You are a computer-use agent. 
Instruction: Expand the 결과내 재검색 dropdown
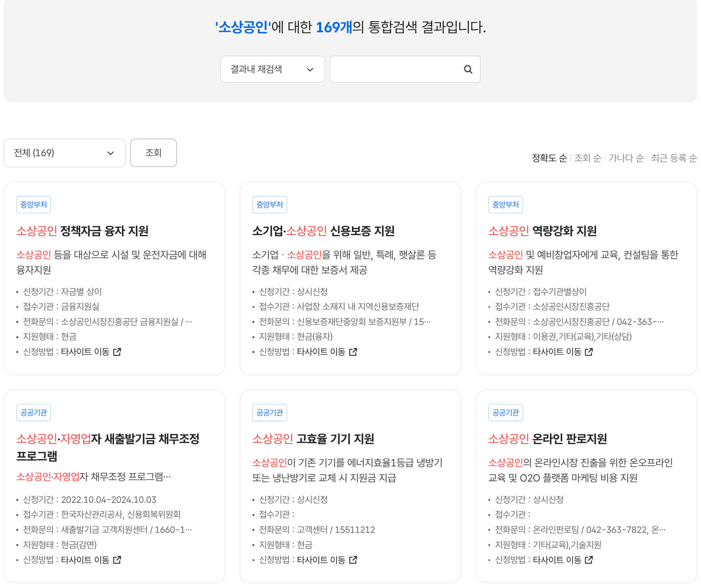coord(273,69)
